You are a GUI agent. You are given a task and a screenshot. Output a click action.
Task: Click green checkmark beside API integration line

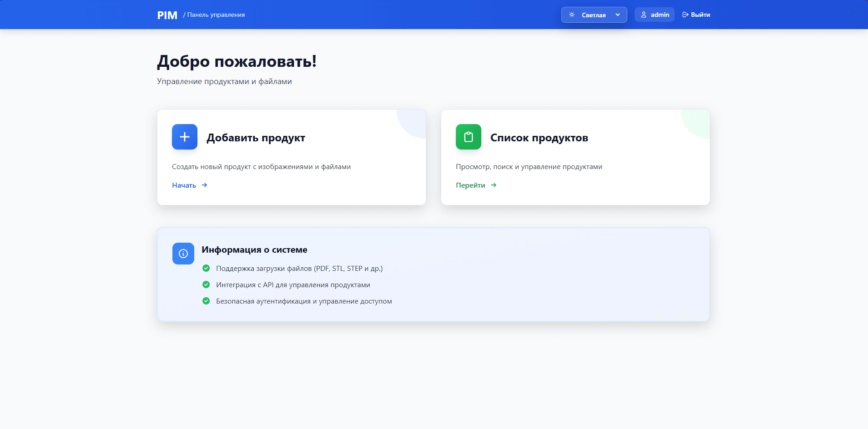pos(206,284)
